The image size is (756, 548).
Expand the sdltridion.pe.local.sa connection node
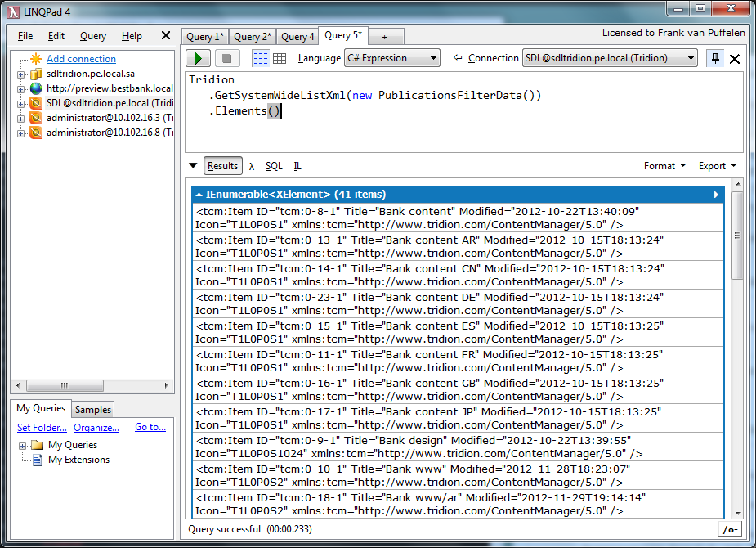coord(21,74)
